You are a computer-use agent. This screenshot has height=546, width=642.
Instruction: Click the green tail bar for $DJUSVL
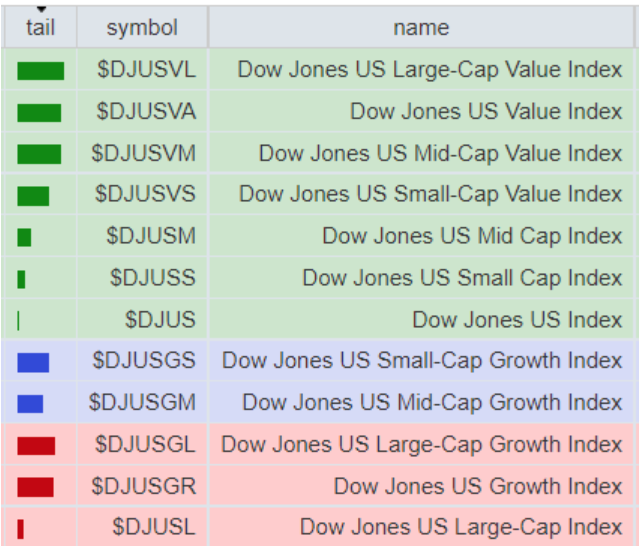click(x=40, y=71)
